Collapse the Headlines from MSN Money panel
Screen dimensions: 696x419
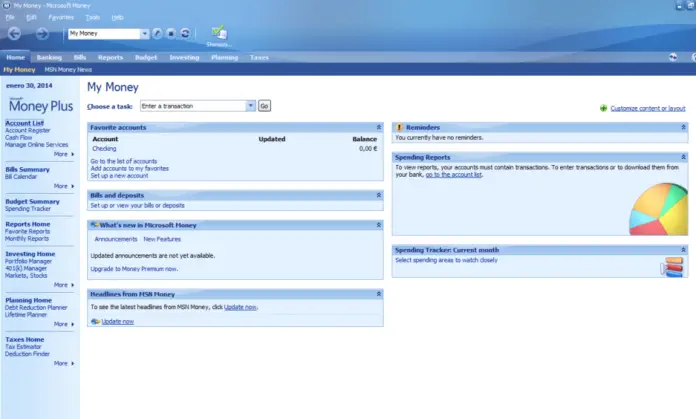(x=379, y=294)
